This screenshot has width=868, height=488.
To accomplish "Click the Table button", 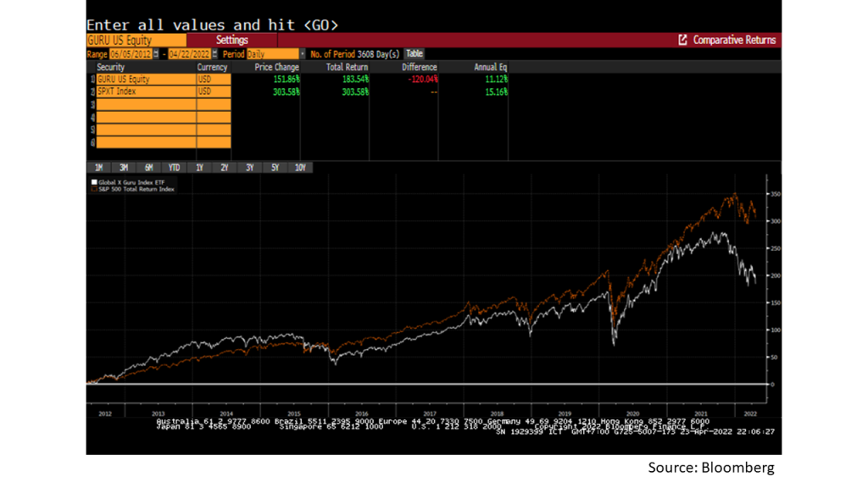I will [x=414, y=53].
